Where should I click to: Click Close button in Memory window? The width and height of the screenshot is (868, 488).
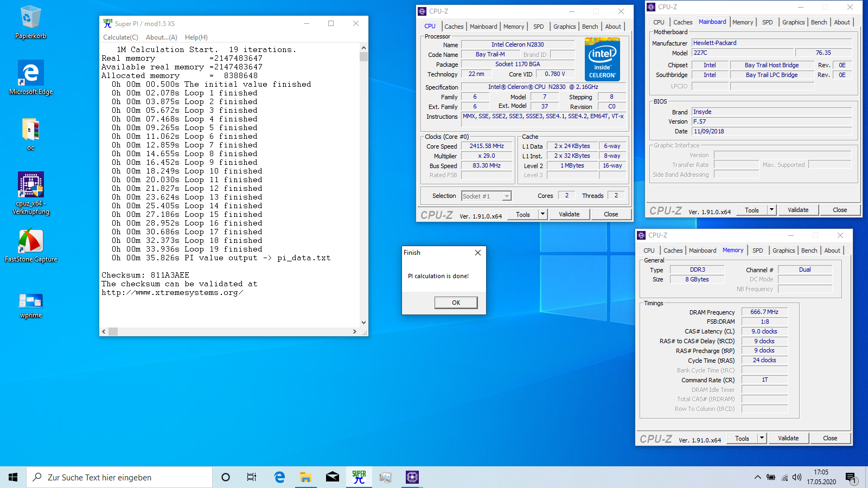tap(830, 438)
